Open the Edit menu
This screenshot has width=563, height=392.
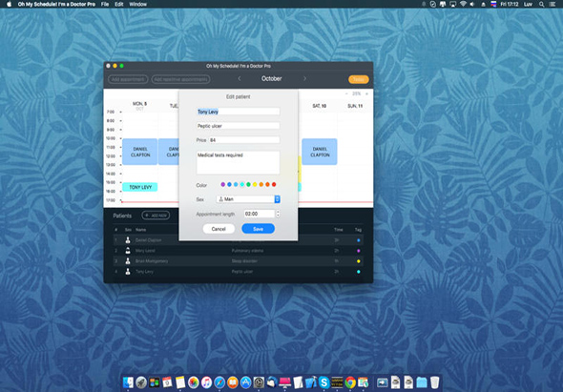tap(119, 5)
